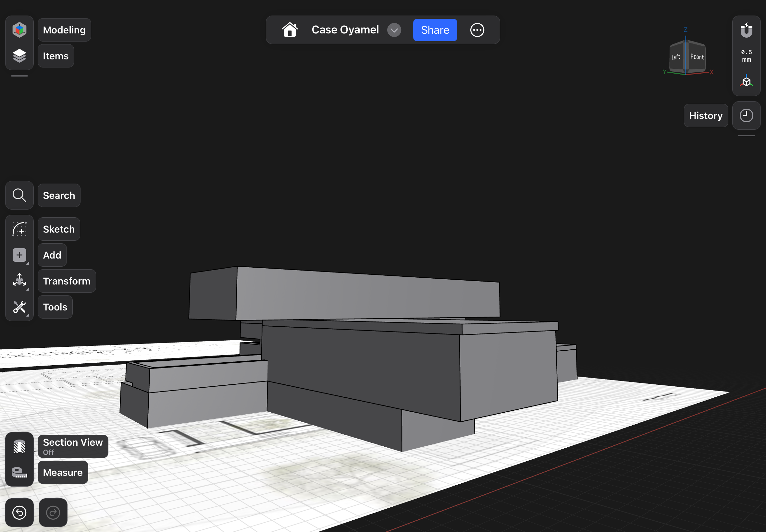Open the Modeling workspace cube icon
766x532 pixels.
coord(19,30)
